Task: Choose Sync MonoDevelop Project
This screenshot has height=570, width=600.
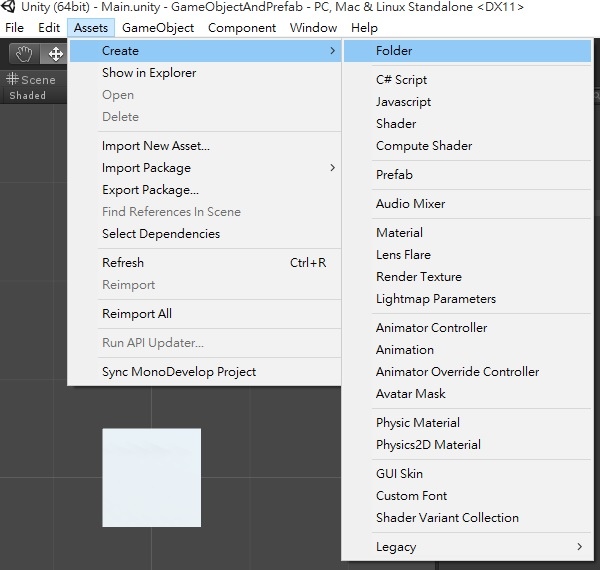Action: click(x=205, y=372)
